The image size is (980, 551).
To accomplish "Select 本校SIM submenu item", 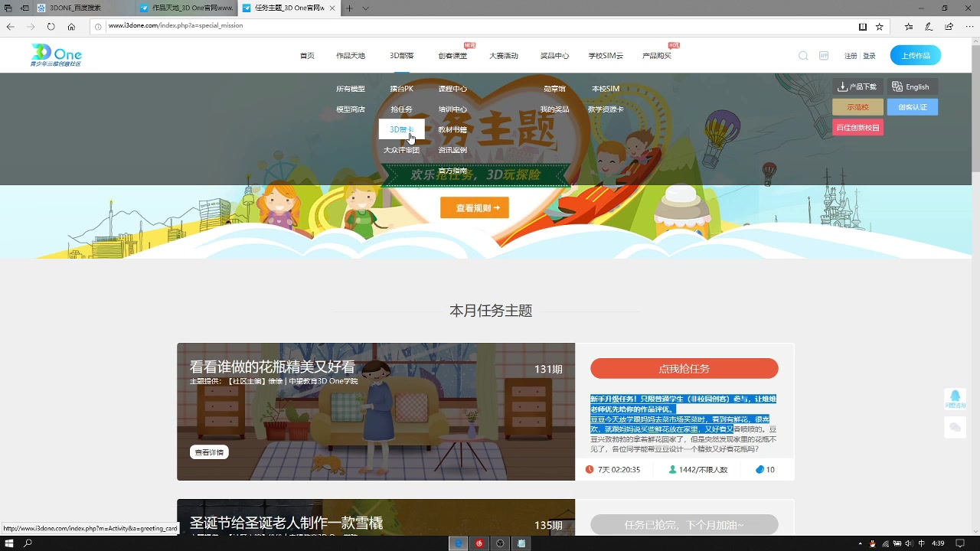I will coord(606,89).
